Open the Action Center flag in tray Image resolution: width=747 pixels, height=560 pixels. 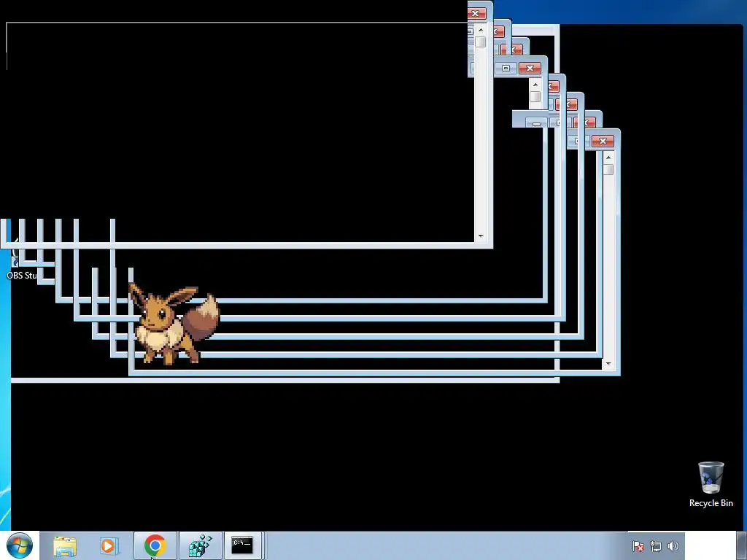638,546
